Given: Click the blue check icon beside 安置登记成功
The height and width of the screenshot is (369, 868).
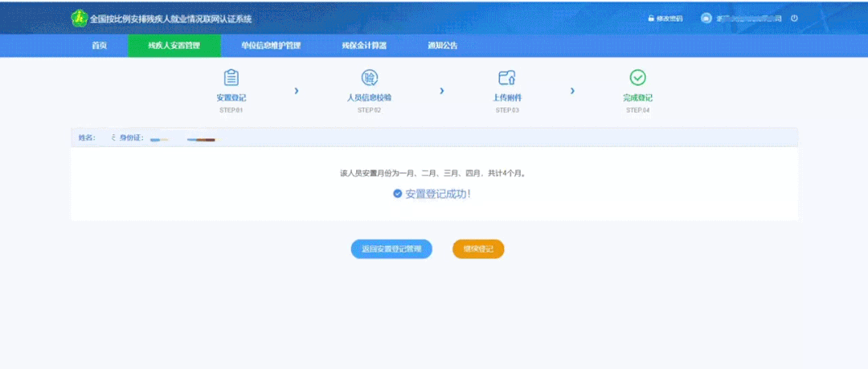Looking at the screenshot, I should [397, 194].
